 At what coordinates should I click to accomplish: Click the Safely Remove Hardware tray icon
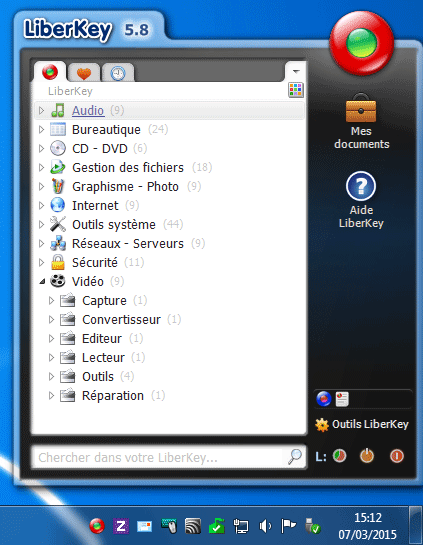coord(312,526)
